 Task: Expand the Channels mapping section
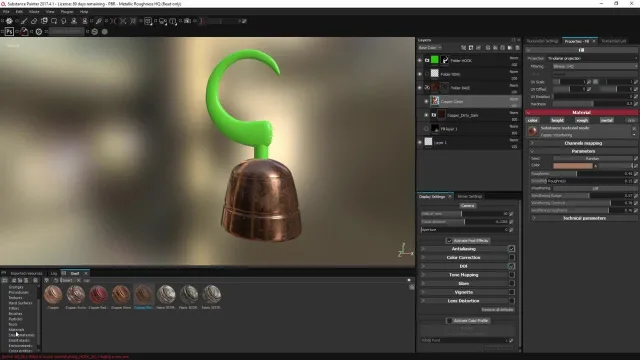click(582, 143)
